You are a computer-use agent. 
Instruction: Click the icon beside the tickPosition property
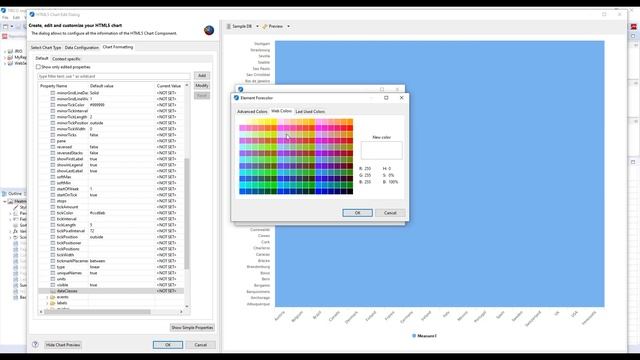tap(53, 237)
